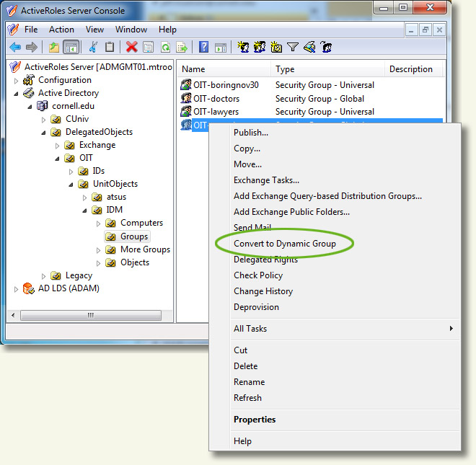The width and height of the screenshot is (476, 465).
Task: Click the green Refresh toolbar icon
Action: pyautogui.click(x=165, y=47)
